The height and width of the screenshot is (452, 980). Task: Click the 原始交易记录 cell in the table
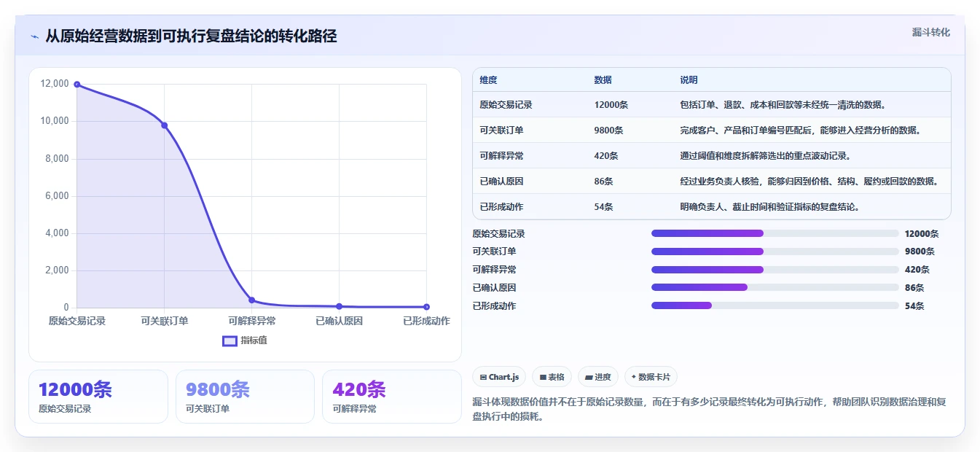point(506,104)
